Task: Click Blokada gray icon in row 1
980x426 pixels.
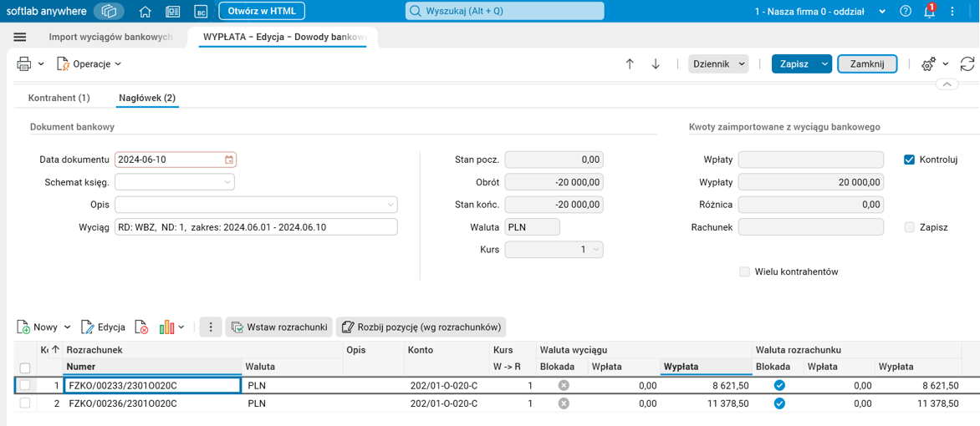Action: pyautogui.click(x=564, y=385)
